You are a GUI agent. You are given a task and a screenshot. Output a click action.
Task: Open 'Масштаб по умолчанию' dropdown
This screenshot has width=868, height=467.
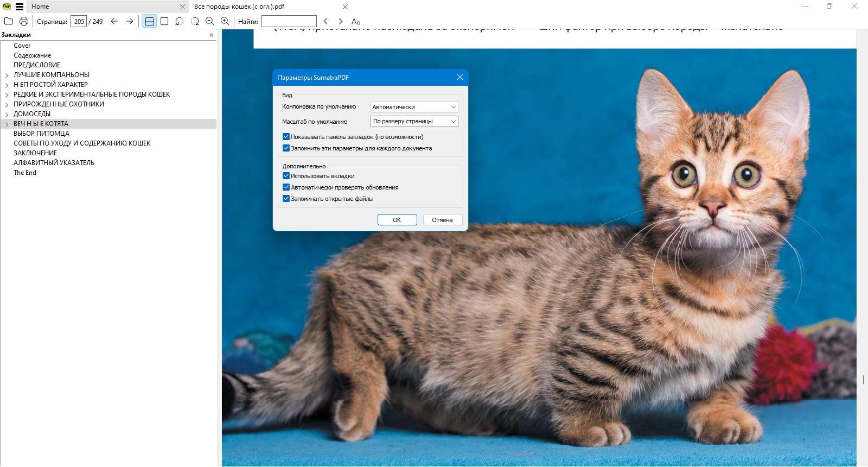[x=414, y=122]
